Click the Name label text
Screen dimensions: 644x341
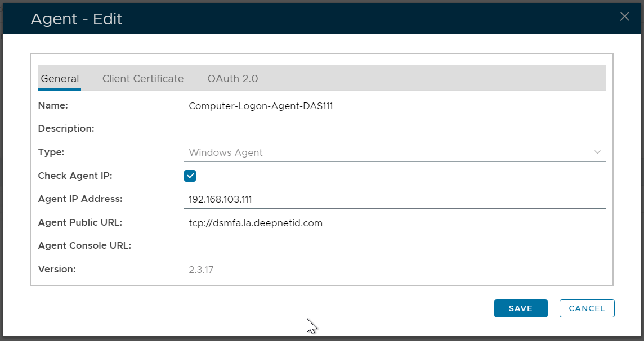coord(53,105)
